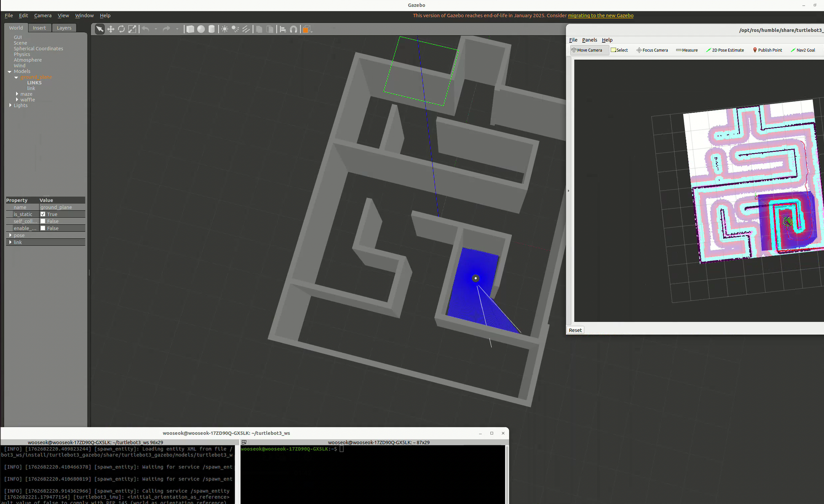Activate Focus Camera tool in RViz
Image resolution: width=824 pixels, height=504 pixels.
click(652, 50)
